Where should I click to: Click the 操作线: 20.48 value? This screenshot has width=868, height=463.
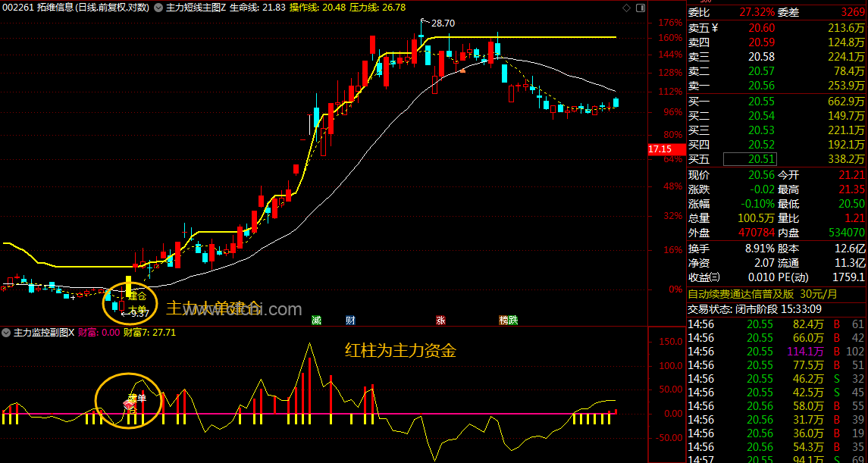318,8
